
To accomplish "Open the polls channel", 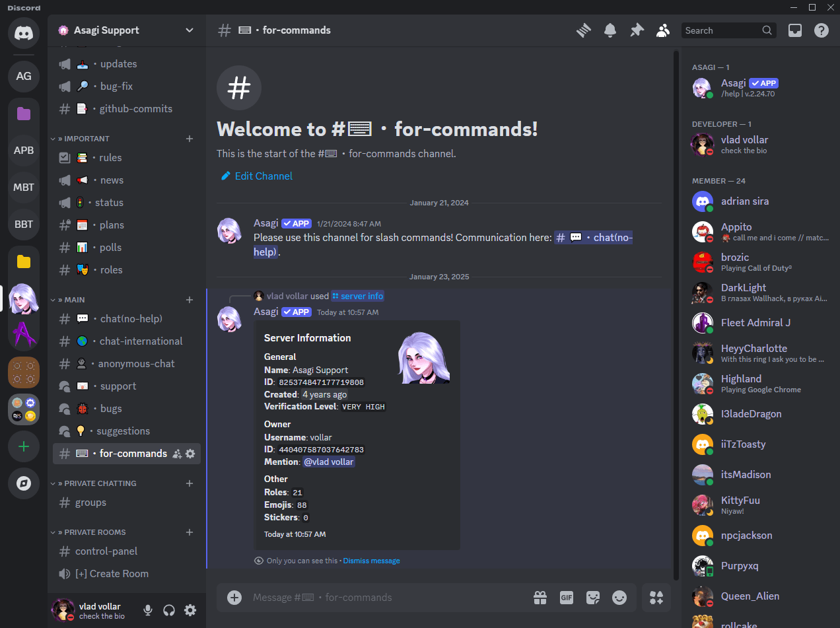I will [127, 248].
